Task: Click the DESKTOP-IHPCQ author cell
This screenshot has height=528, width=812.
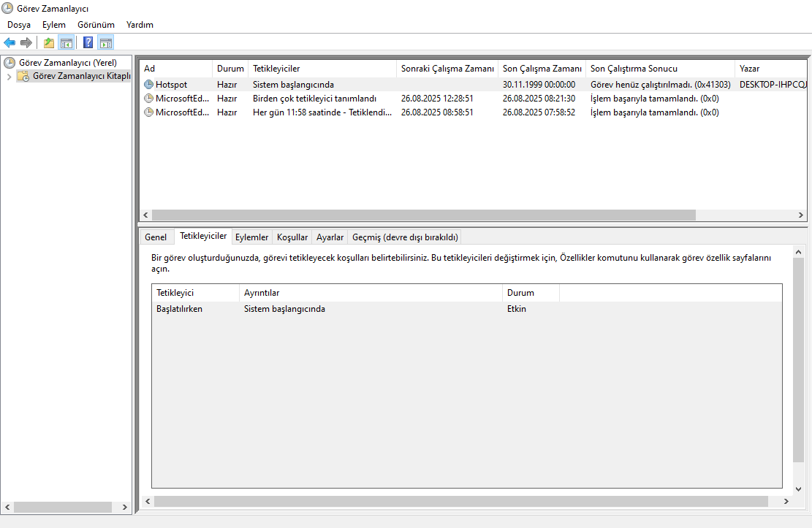Action: 773,85
